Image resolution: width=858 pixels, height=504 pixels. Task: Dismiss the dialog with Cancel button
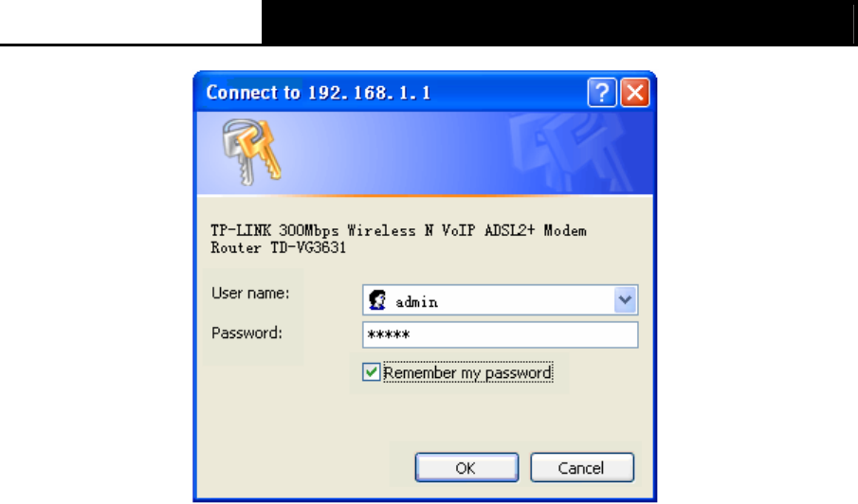[x=582, y=467]
